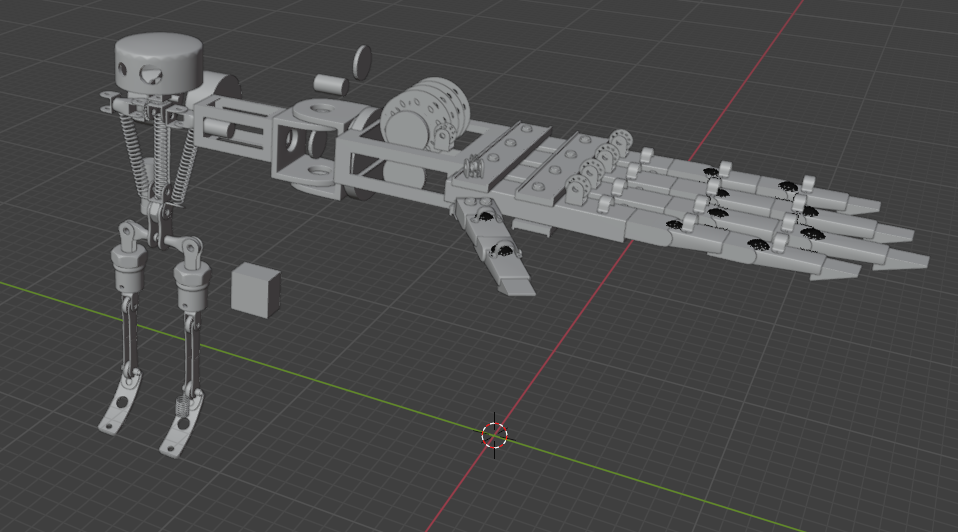Select the large cylindrical head cap
The width and height of the screenshot is (958, 532).
tap(158, 64)
